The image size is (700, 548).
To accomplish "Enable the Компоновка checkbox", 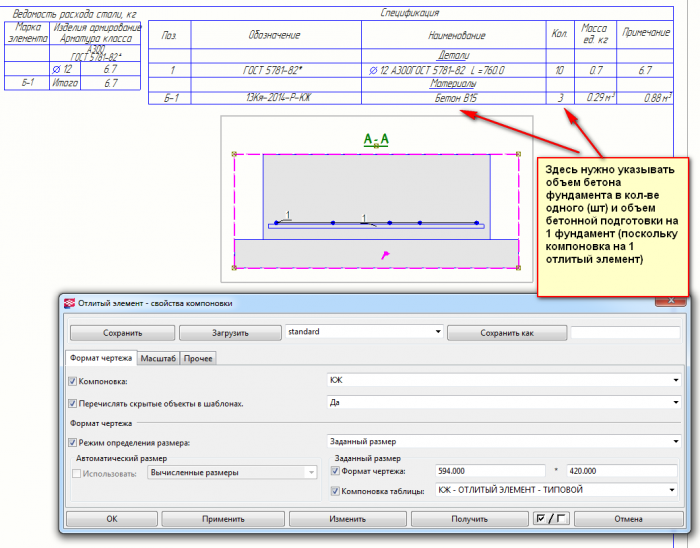I will (72, 382).
